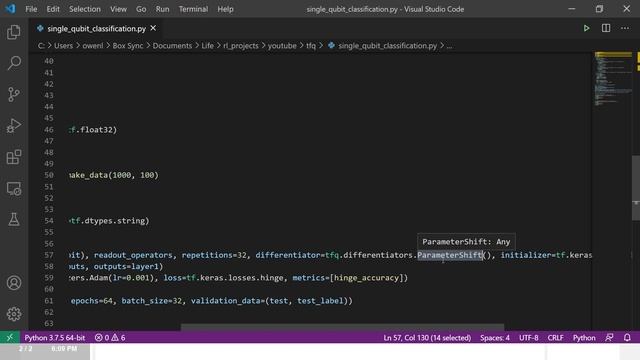Open the Extensions view
The width and height of the screenshot is (640, 360).
(14, 157)
